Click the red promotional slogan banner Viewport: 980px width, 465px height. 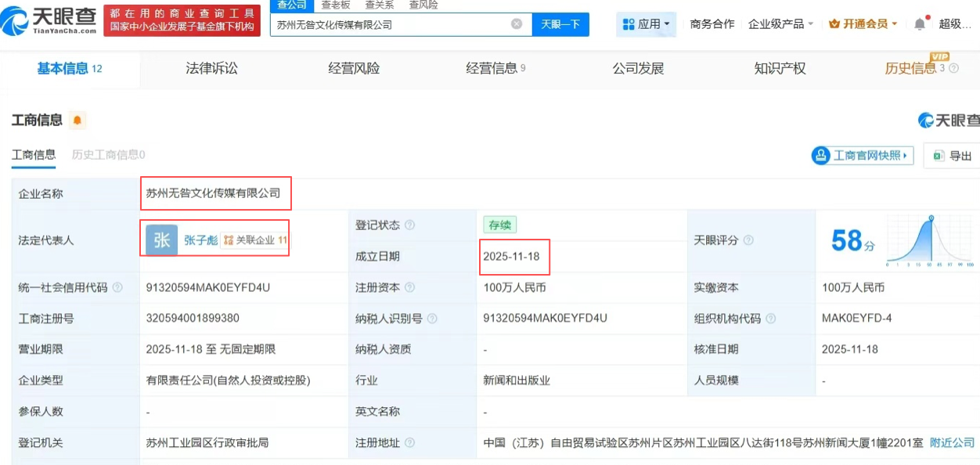tap(182, 20)
